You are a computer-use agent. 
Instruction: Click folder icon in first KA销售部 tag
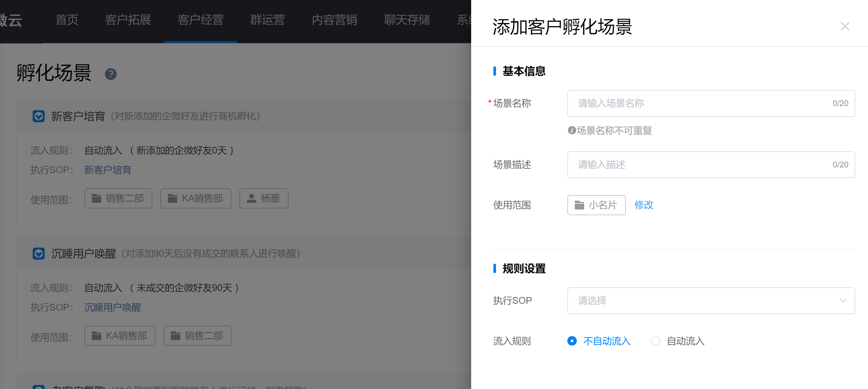[x=173, y=198]
